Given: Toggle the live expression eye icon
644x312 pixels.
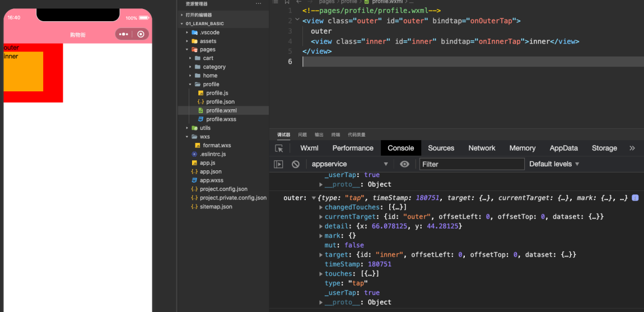Looking at the screenshot, I should pos(404,164).
